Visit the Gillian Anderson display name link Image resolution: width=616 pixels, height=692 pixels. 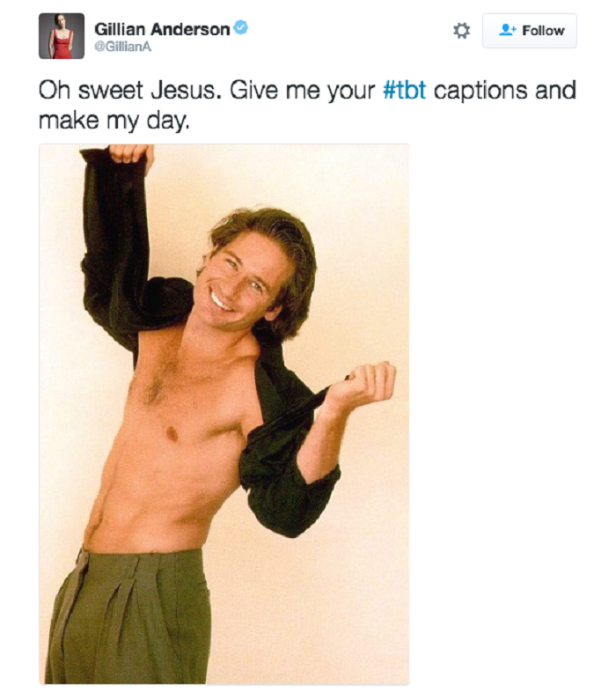tap(162, 29)
